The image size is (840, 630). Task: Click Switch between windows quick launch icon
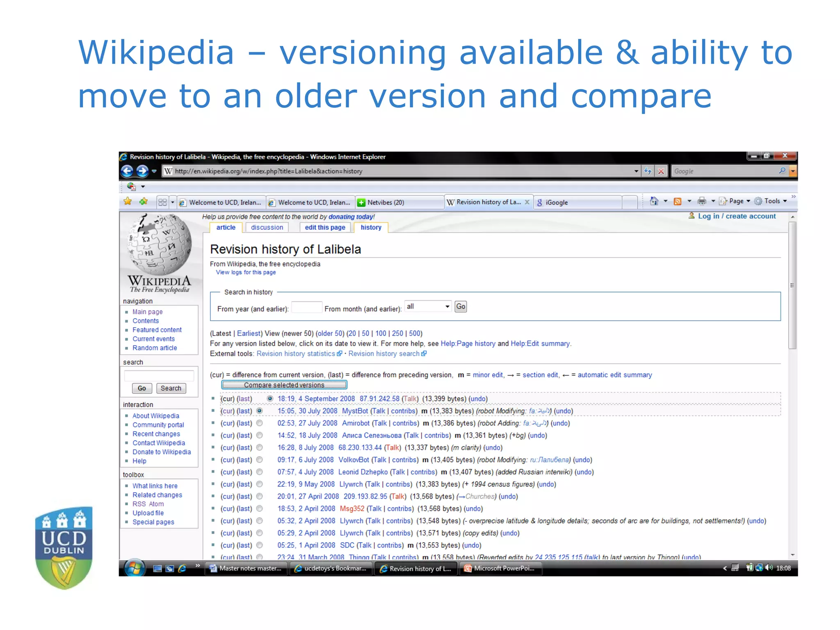coord(170,568)
